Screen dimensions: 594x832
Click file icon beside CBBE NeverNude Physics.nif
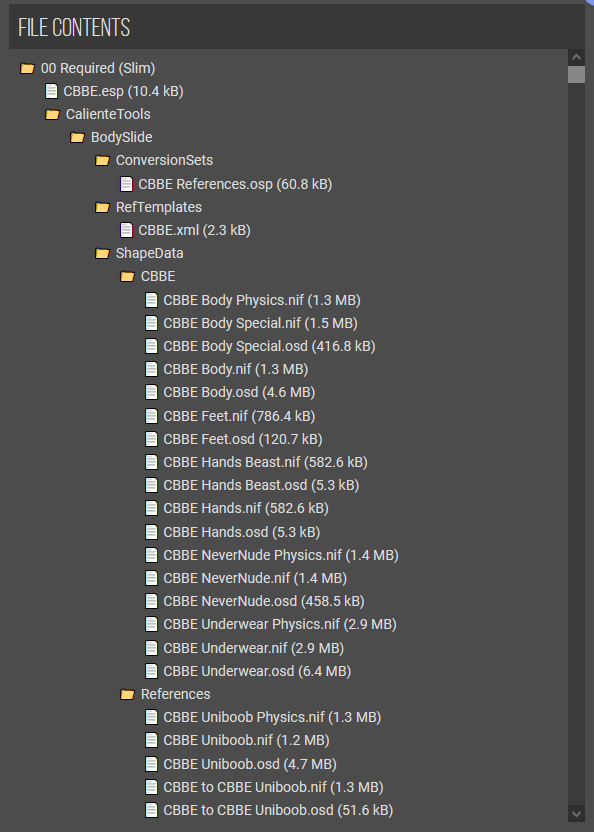pyautogui.click(x=151, y=555)
